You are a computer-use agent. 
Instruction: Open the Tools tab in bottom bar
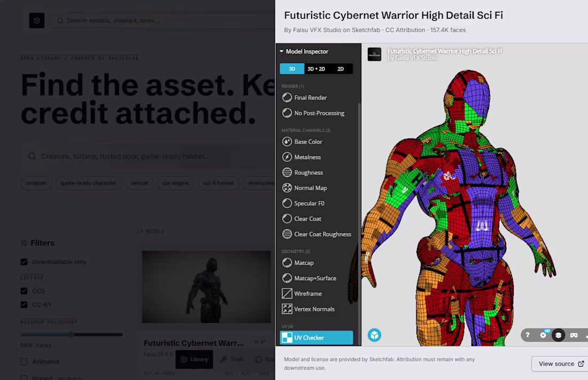(232, 359)
